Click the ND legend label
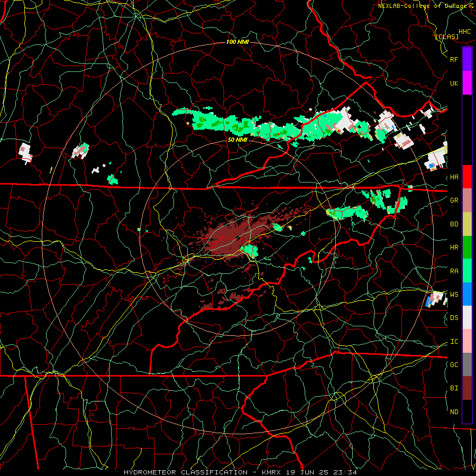The width and height of the screenshot is (476, 476). (x=454, y=412)
